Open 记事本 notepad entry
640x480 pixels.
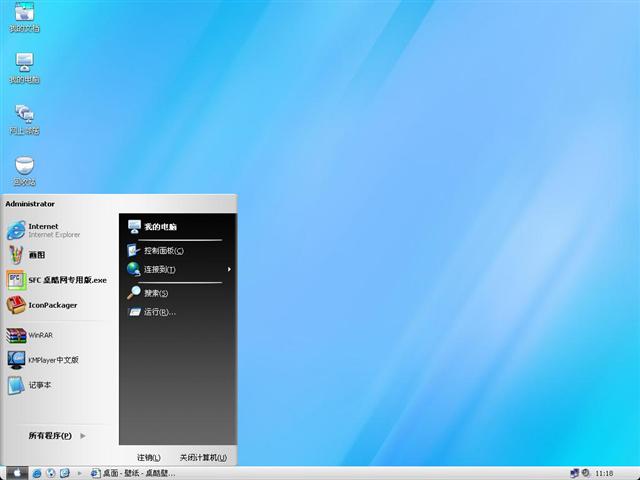[29, 385]
